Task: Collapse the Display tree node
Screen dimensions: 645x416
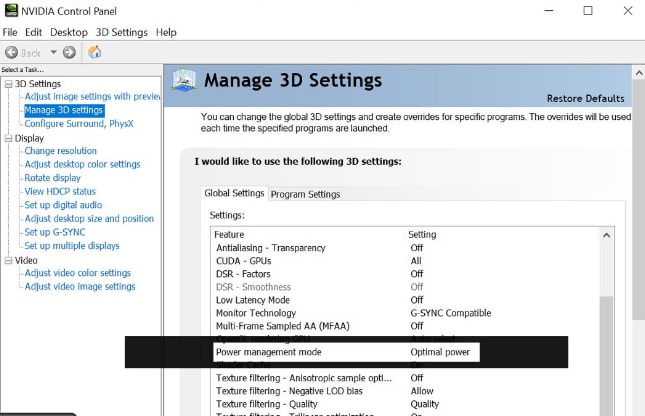Action: (8, 138)
